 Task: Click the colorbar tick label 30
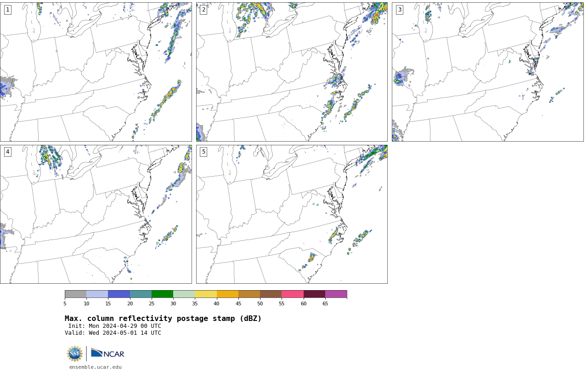pyautogui.click(x=173, y=303)
